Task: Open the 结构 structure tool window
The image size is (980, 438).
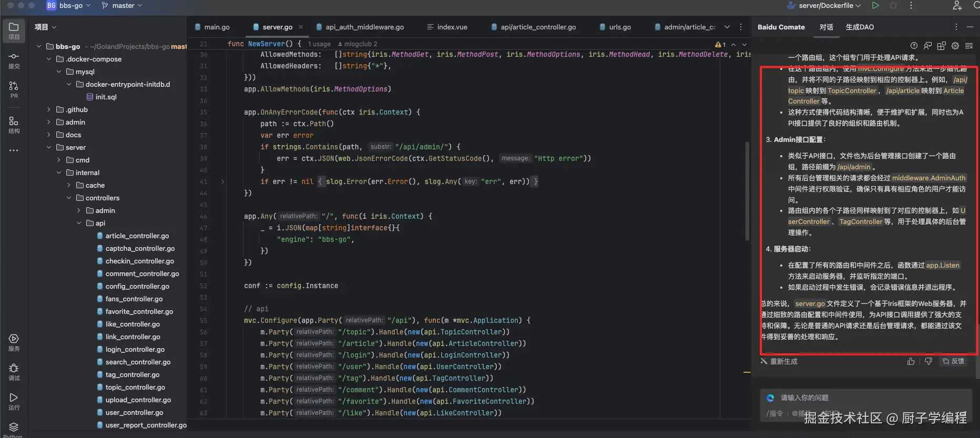Action: [14, 125]
